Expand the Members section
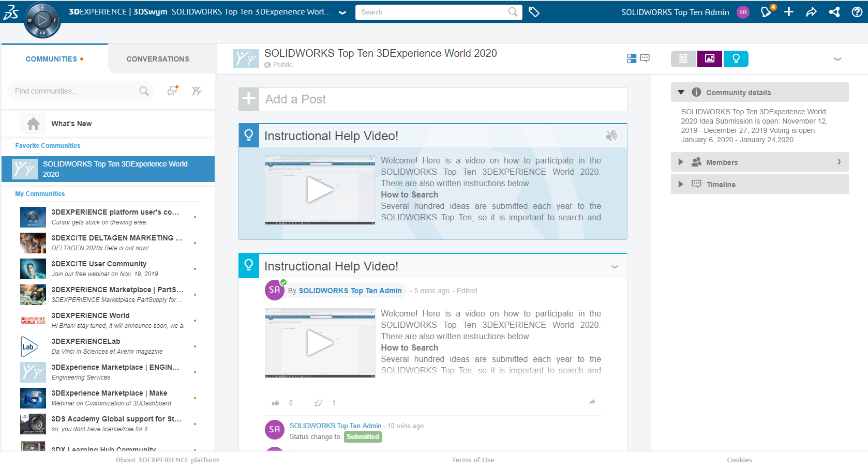 point(681,162)
